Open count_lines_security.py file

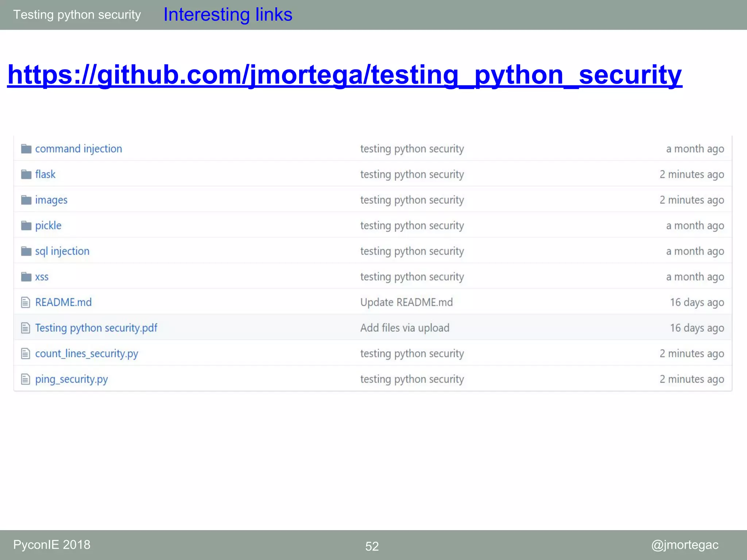click(86, 354)
